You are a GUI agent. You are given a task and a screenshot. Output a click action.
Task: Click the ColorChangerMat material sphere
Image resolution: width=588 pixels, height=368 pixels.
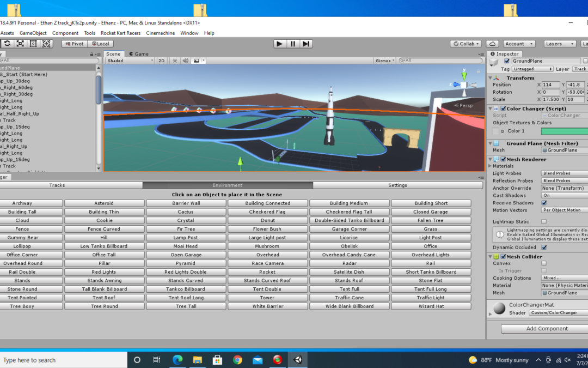pos(499,308)
